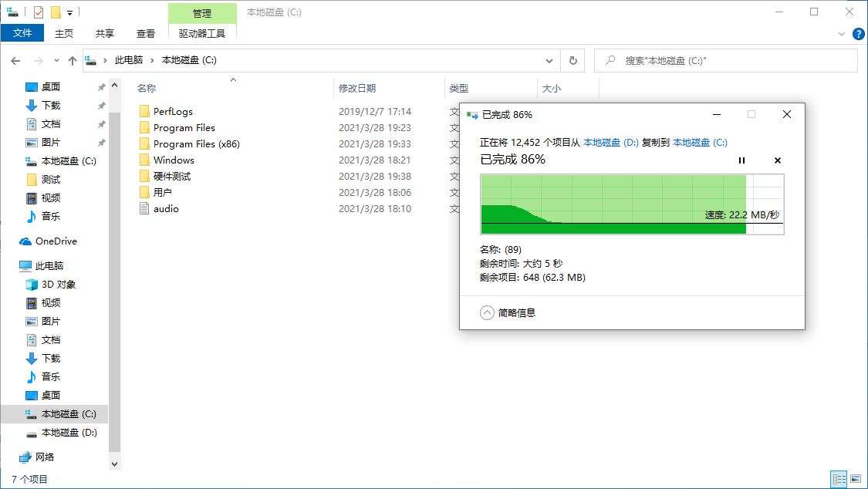Switch to details view icon

tap(839, 478)
